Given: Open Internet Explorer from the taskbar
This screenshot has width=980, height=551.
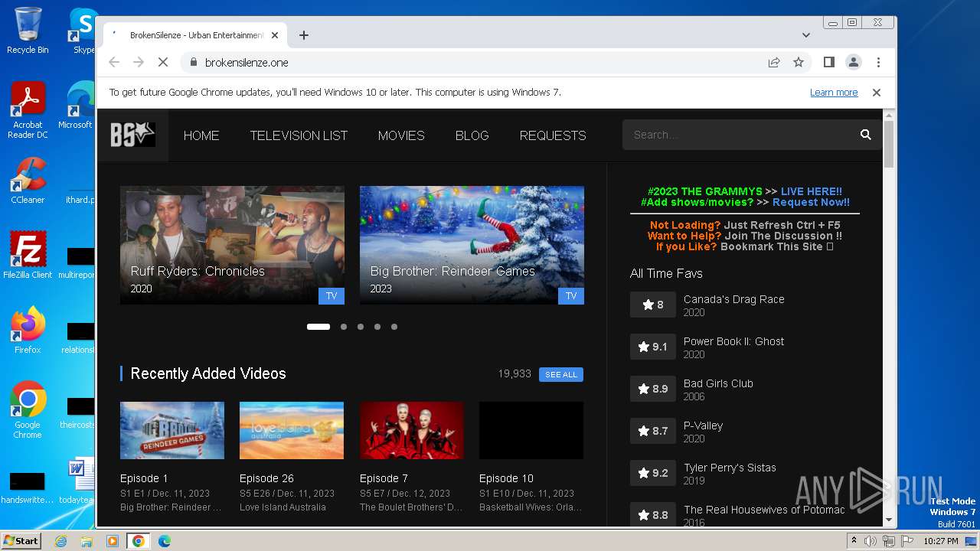Looking at the screenshot, I should click(x=61, y=541).
